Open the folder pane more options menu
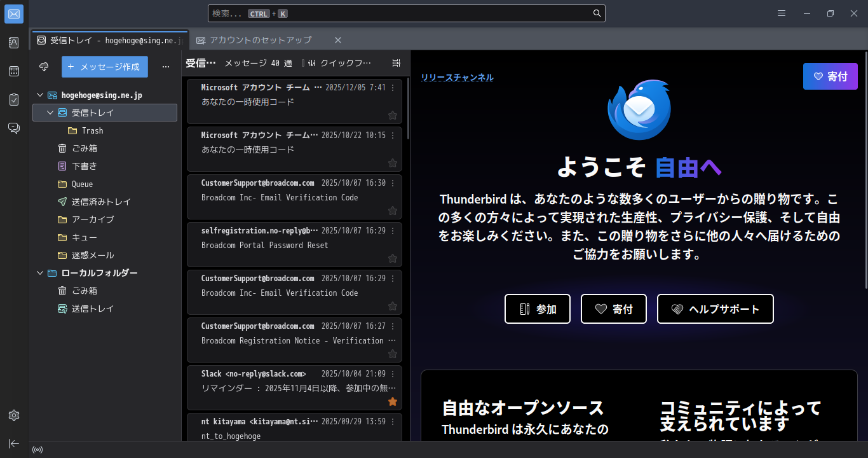Screen dimensions: 868x458 pyautogui.click(x=166, y=67)
